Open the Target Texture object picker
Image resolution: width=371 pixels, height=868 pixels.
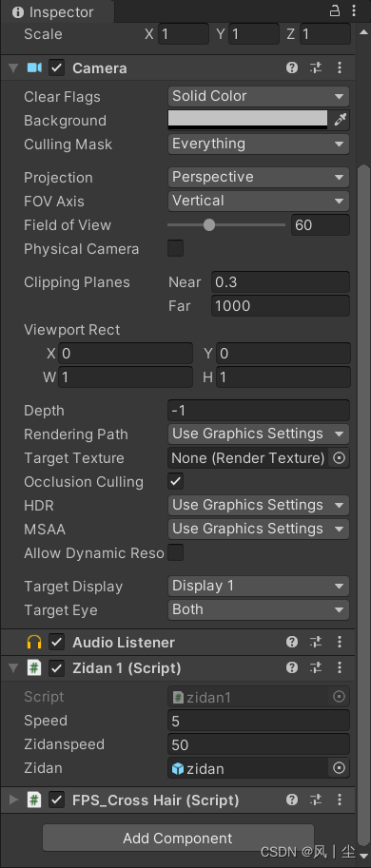pyautogui.click(x=339, y=458)
